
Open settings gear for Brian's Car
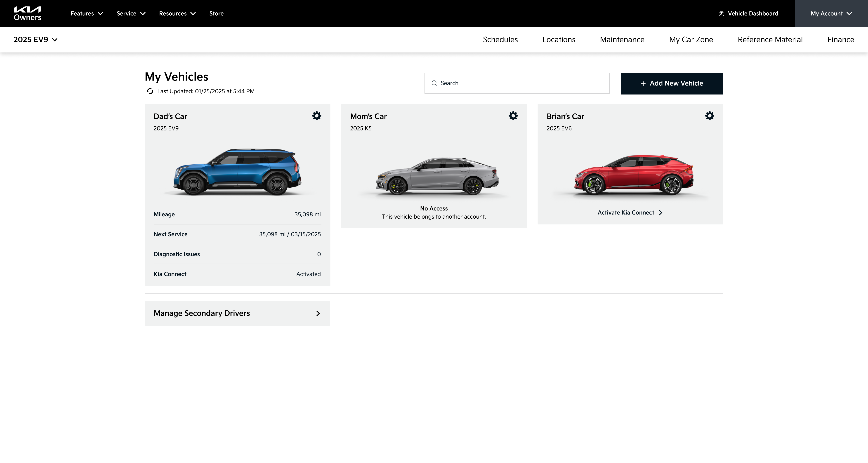[x=709, y=116]
